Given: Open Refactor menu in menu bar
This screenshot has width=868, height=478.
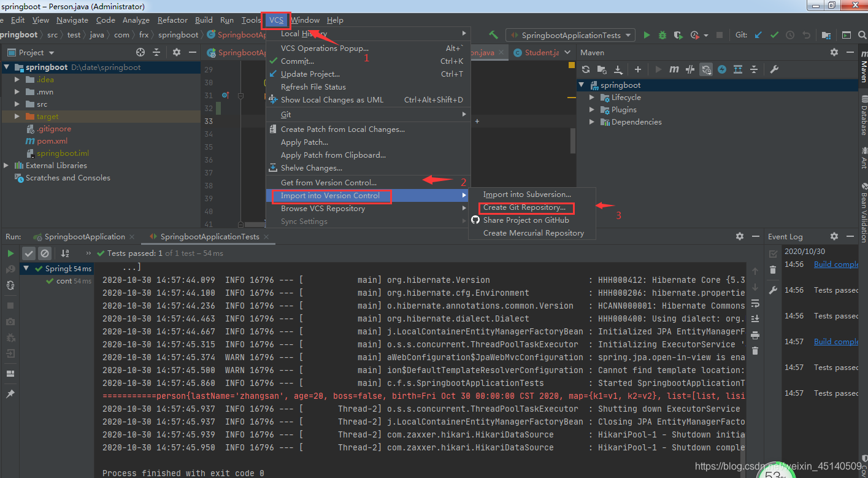Looking at the screenshot, I should [172, 20].
